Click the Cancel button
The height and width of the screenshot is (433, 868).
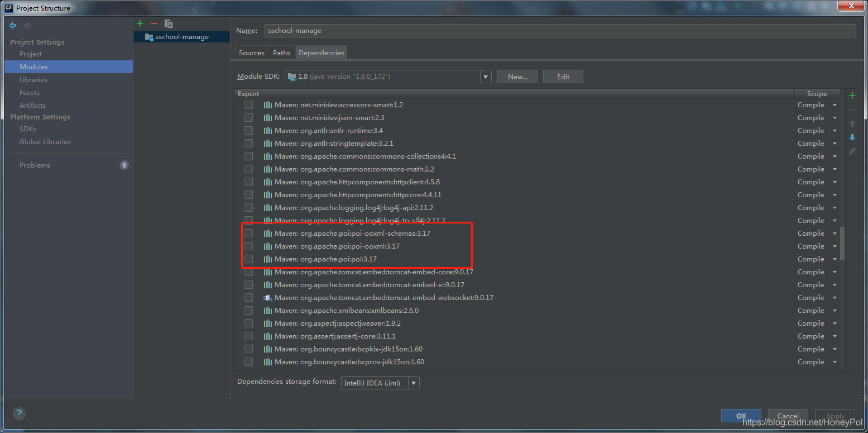coord(788,416)
